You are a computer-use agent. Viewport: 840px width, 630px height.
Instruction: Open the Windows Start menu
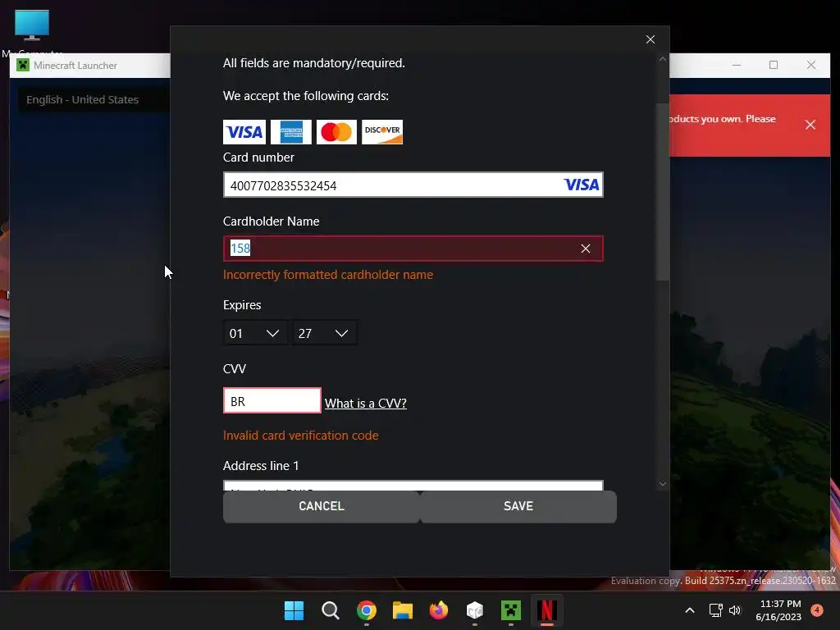[294, 610]
